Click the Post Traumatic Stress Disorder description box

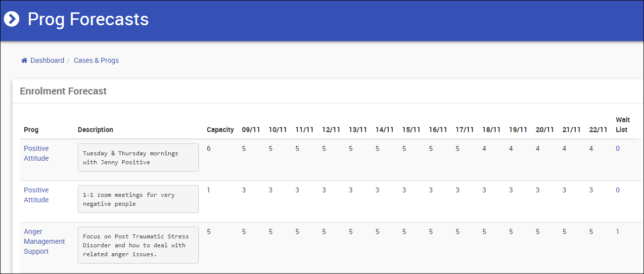[138, 245]
